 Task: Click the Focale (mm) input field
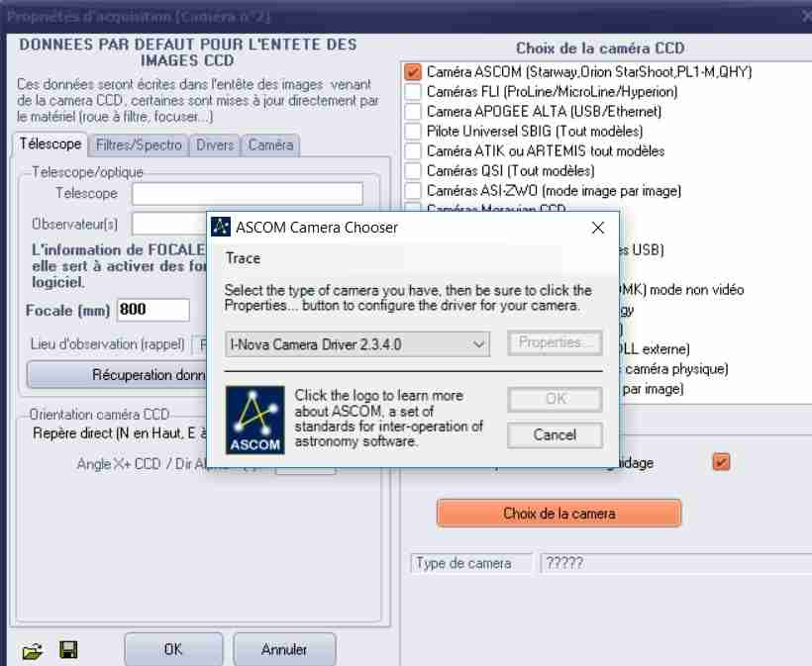click(152, 310)
